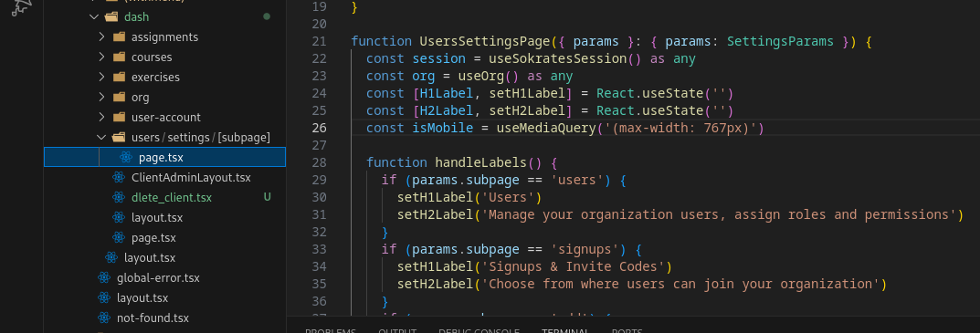Viewport: 980px width, 333px height.
Task: Expand the user-account folder chevron
Action: [x=101, y=117]
